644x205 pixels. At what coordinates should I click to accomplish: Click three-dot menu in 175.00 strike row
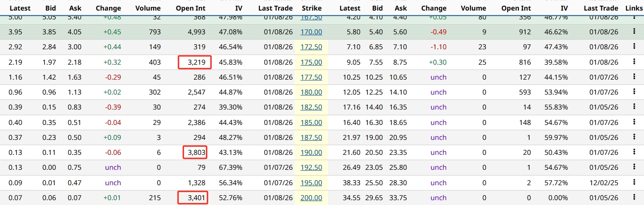[634, 62]
